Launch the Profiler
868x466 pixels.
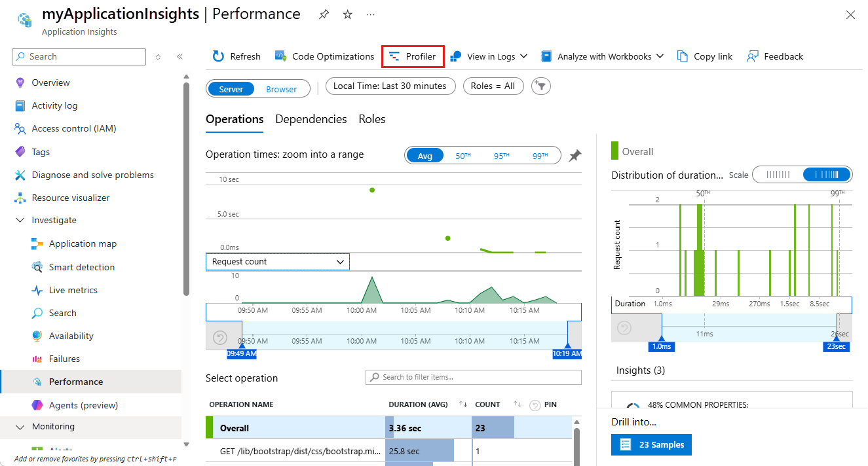click(413, 56)
